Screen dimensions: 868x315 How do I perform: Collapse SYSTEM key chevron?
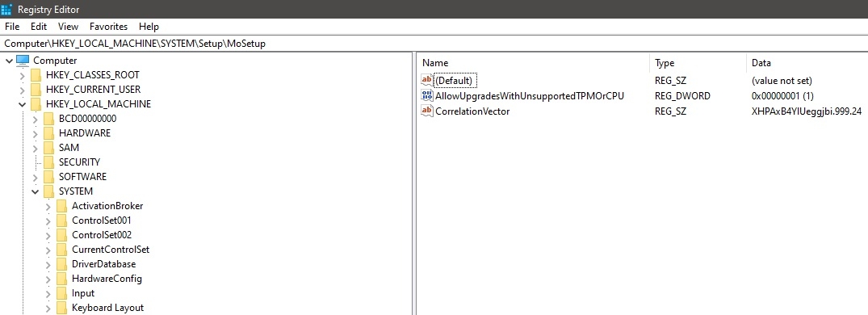35,191
